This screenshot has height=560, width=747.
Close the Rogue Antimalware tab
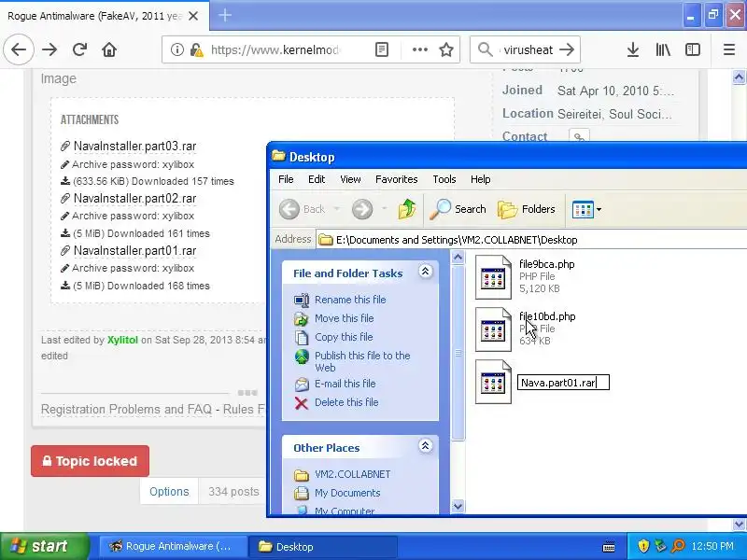[x=193, y=16]
